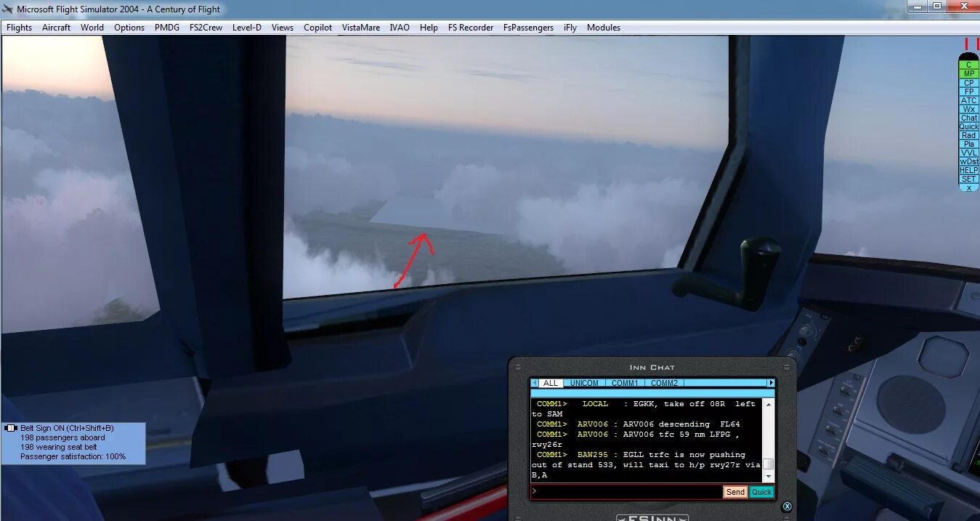This screenshot has height=521, width=980.
Task: Click the LOCAL sender name in chat
Action: (596, 404)
